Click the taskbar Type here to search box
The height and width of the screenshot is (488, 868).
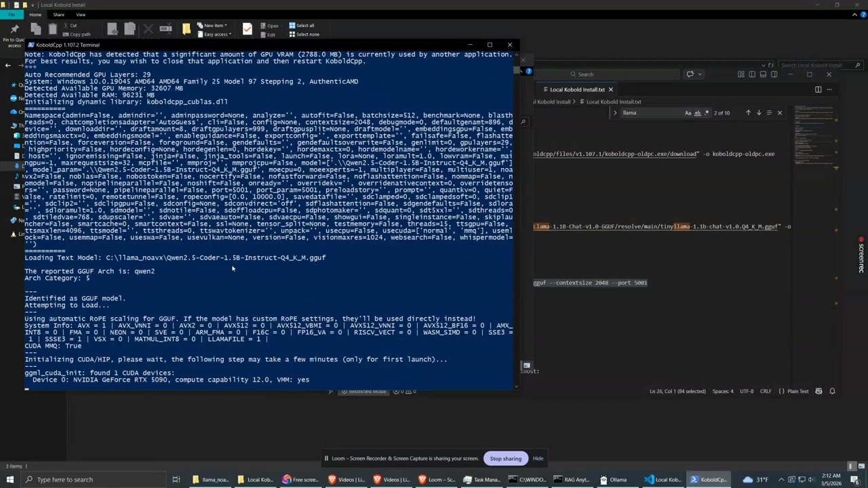pyautogui.click(x=94, y=479)
